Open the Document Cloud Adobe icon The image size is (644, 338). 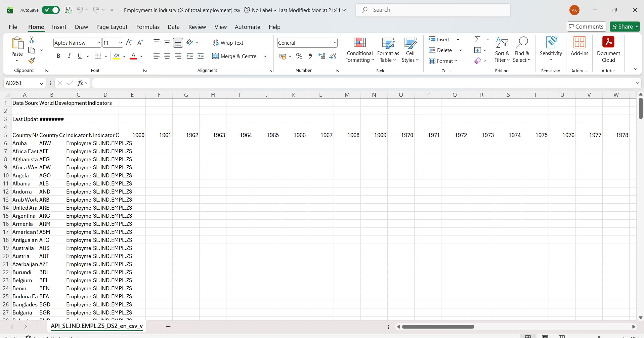[x=608, y=50]
